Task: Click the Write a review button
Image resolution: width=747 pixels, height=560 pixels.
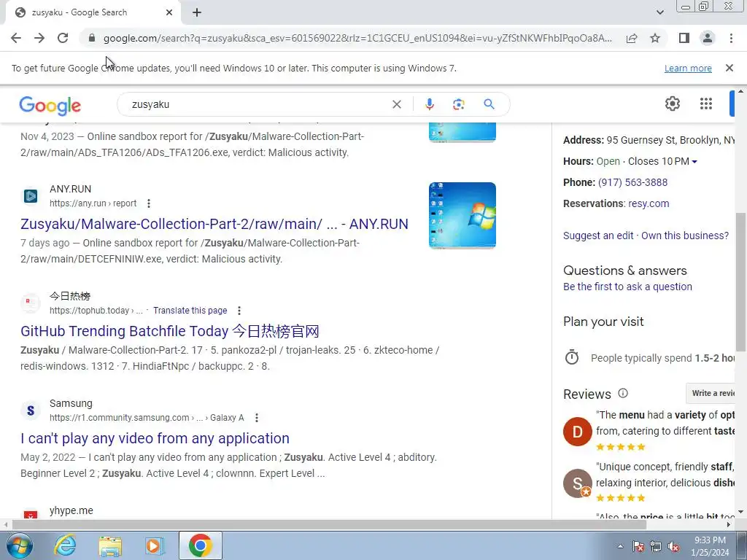Action: click(x=712, y=393)
